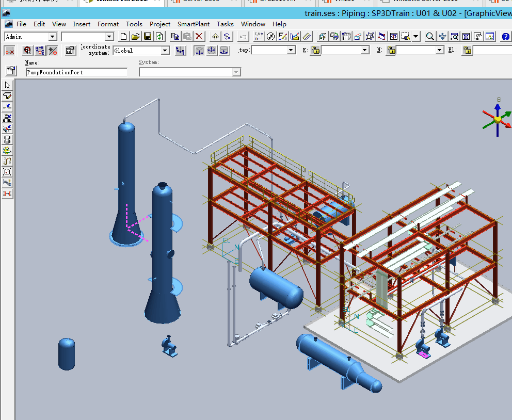Toggle rectangular coordinates cube button

pos(199,51)
